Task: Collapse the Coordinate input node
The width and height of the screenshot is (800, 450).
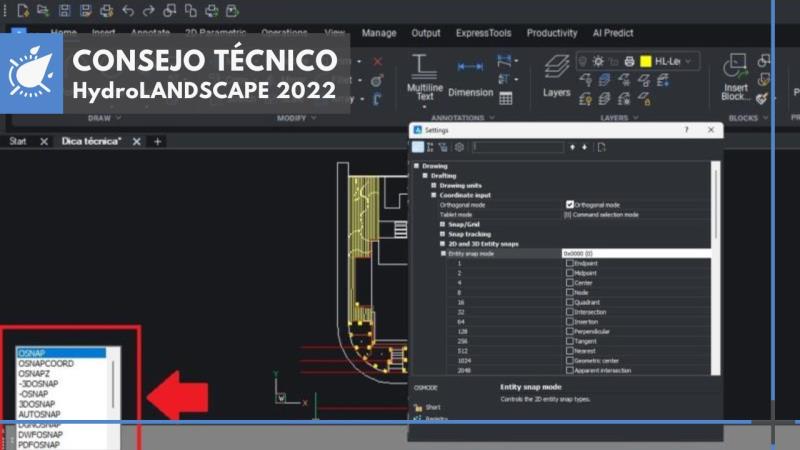Action: point(434,195)
